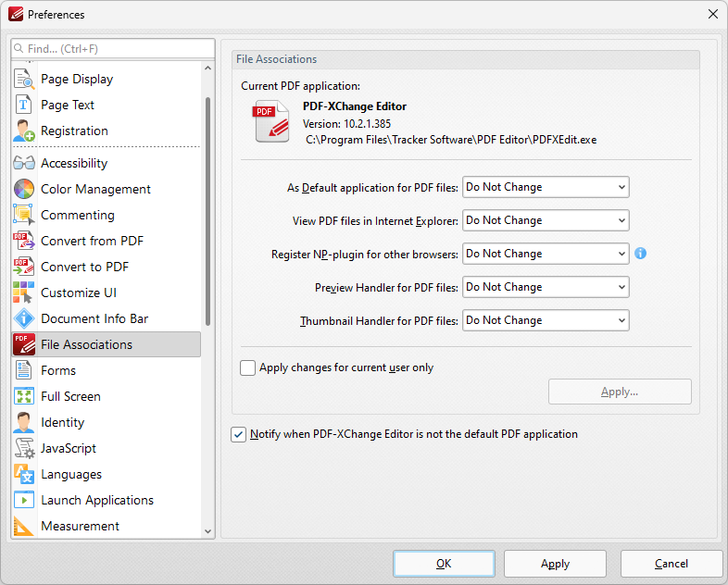Click the Find search field
The width and height of the screenshot is (728, 585).
113,49
